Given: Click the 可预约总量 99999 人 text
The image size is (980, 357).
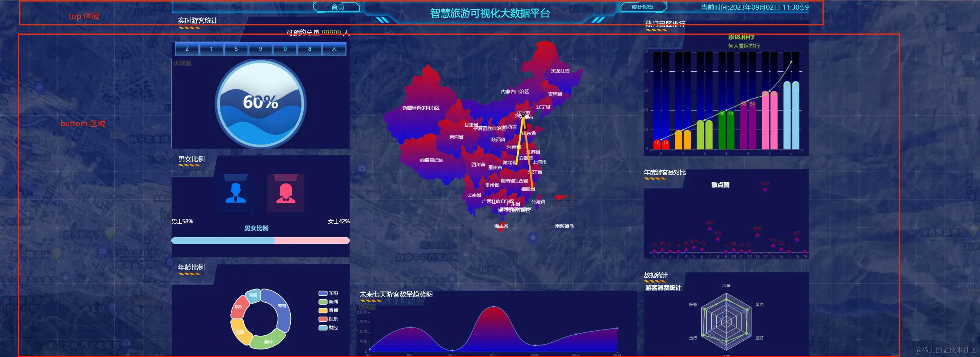Looking at the screenshot, I should point(318,32).
